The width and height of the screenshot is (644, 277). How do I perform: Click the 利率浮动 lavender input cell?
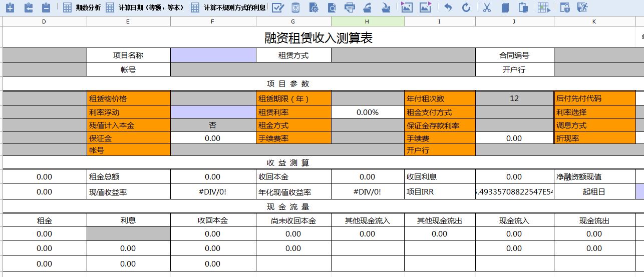click(213, 112)
